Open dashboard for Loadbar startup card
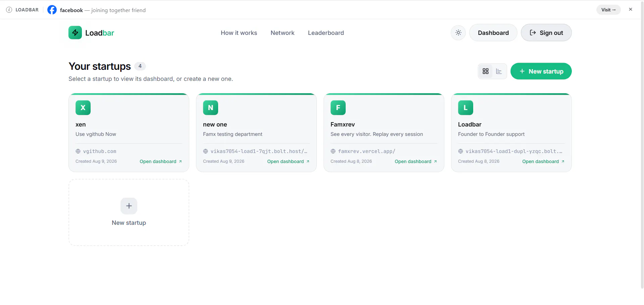 point(543,161)
